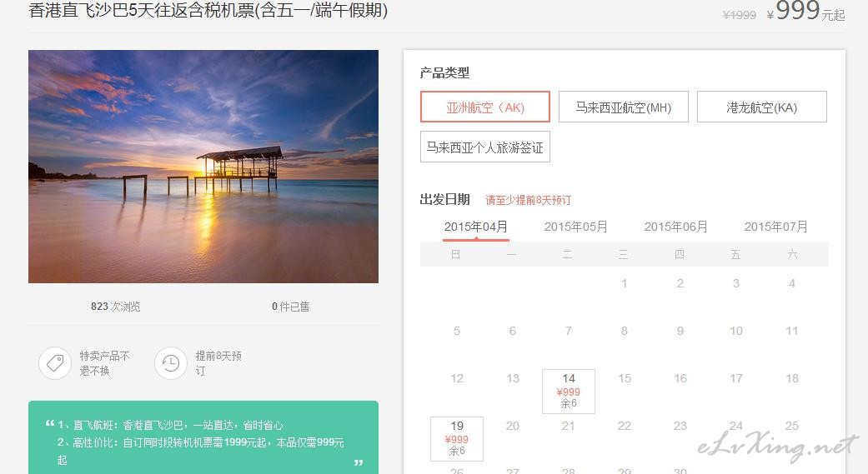Click calendar date 13
868x474 pixels.
513,378
